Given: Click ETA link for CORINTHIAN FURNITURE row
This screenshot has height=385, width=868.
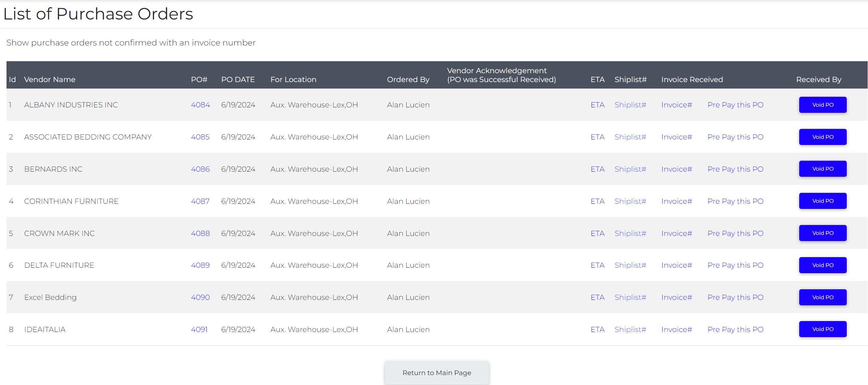Looking at the screenshot, I should pos(598,201).
